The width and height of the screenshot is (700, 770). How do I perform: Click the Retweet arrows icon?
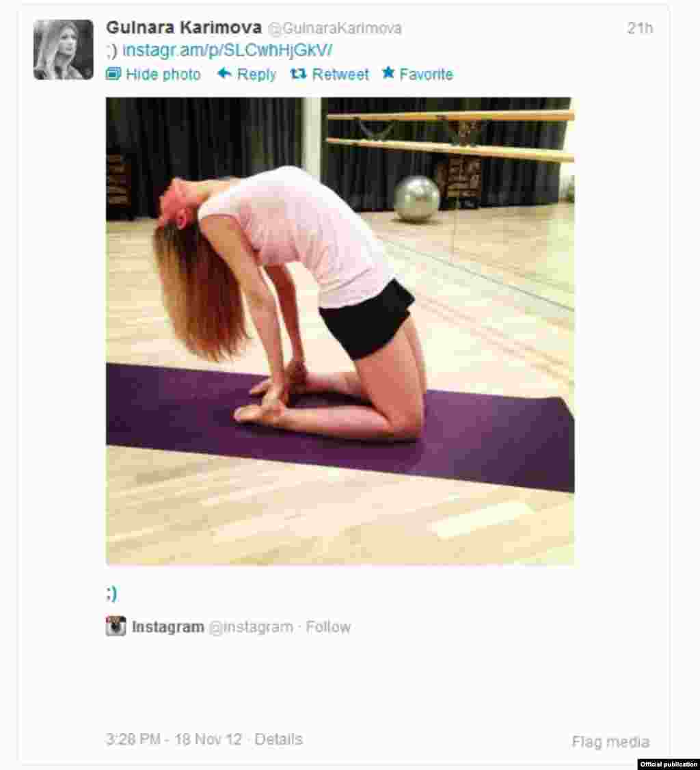pyautogui.click(x=299, y=74)
